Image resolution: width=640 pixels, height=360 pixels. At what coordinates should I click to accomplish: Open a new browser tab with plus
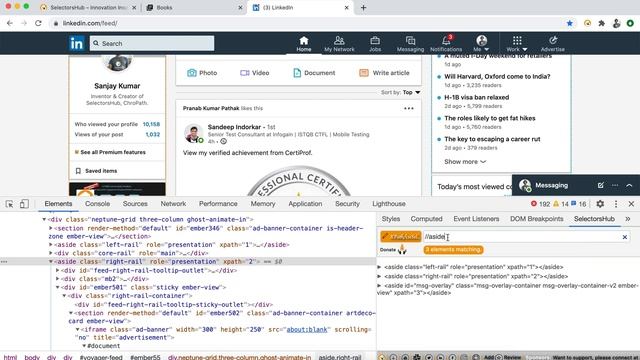tap(363, 7)
